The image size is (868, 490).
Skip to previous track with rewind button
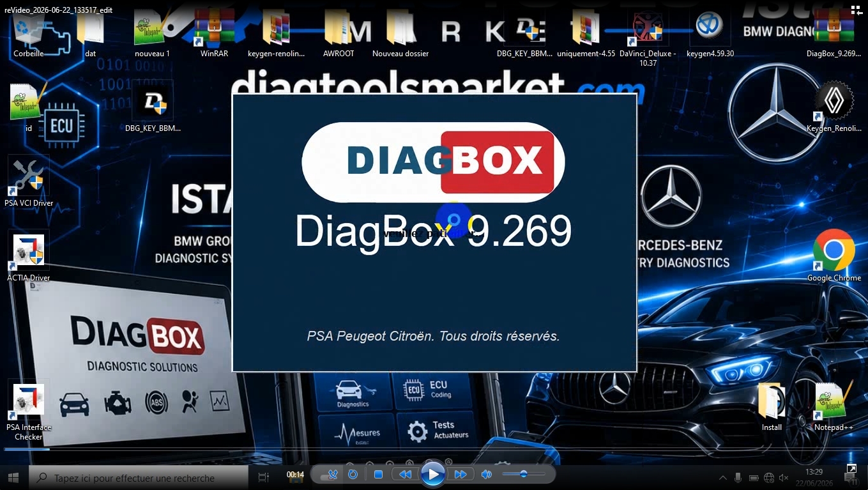pos(405,475)
